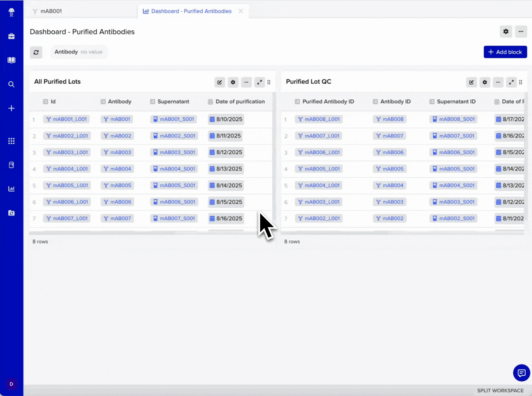This screenshot has width=532, height=396.
Task: Open dashboard settings gear at top right
Action: [506, 32]
